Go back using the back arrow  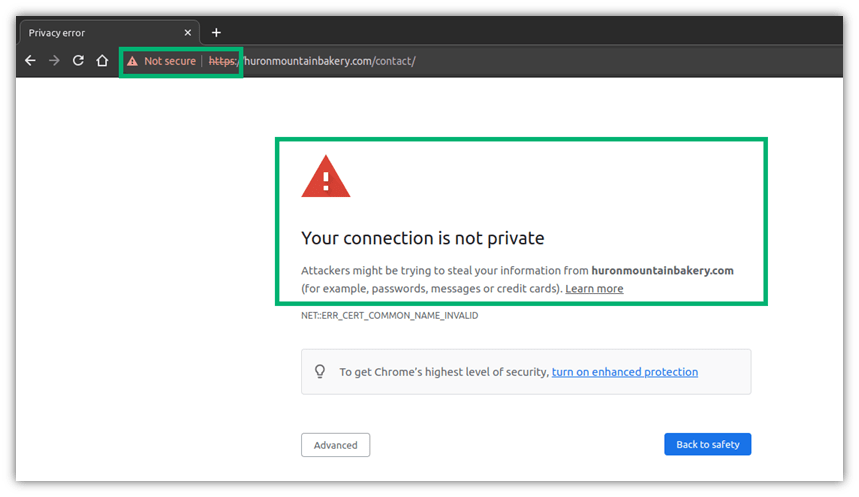(x=30, y=61)
